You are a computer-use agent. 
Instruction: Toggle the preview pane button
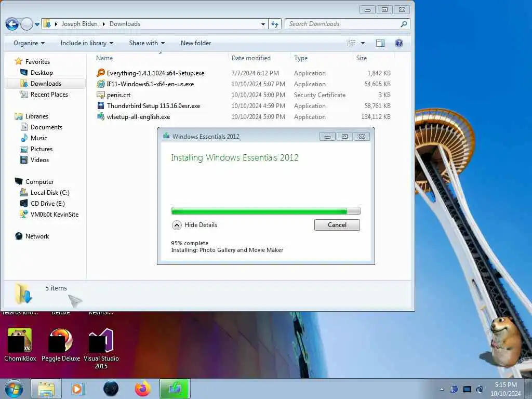click(x=380, y=43)
